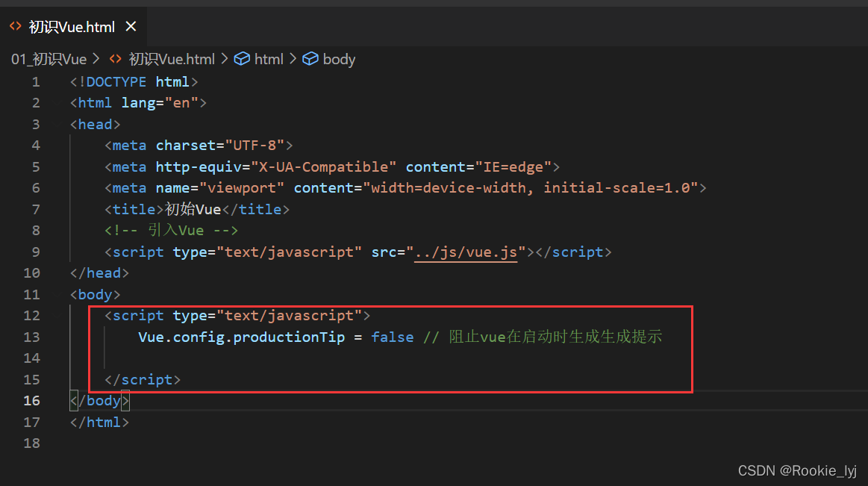Click the viewport meta name on line 6
868x486 pixels.
[219, 188]
